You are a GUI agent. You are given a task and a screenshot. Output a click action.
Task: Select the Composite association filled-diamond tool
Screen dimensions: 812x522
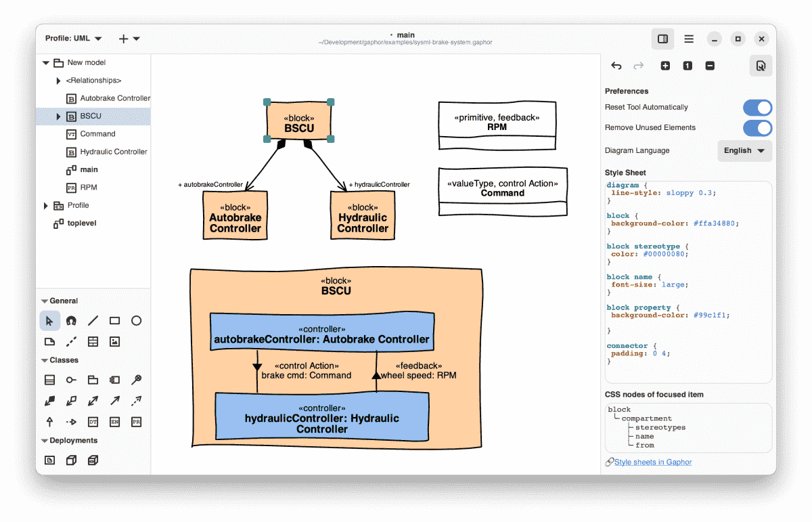coord(49,401)
